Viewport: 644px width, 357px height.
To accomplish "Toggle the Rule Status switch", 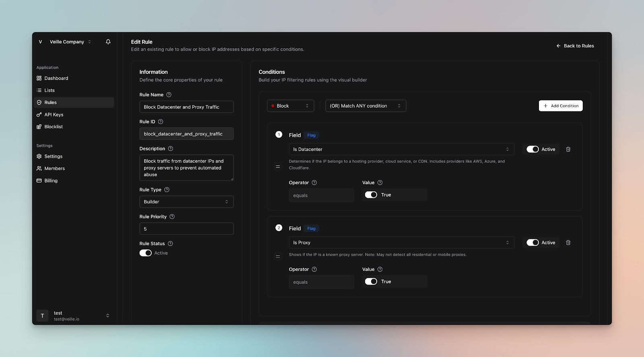I will pyautogui.click(x=146, y=253).
